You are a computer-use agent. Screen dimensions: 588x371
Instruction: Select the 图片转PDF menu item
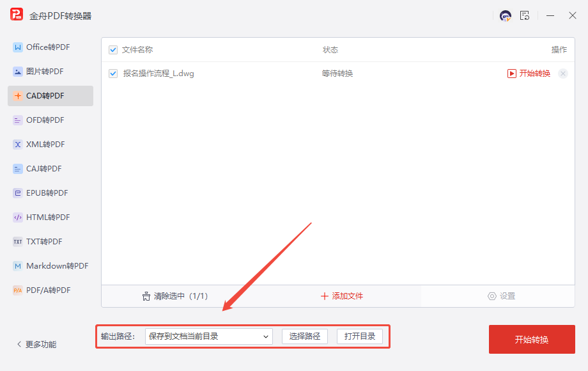click(x=50, y=72)
